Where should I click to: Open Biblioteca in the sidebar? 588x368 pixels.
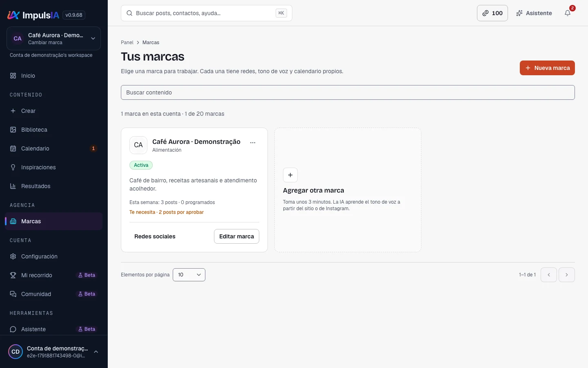[53, 130]
